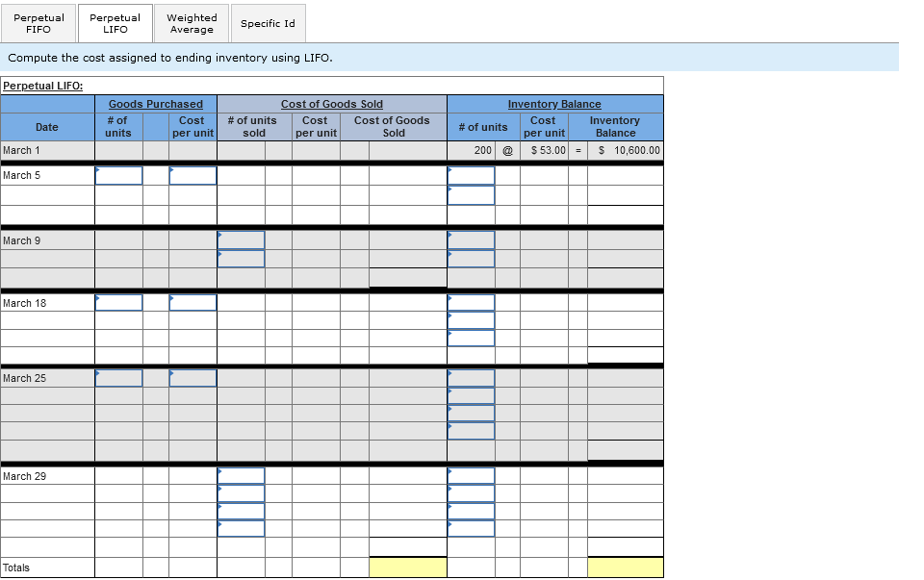924x580 pixels.
Task: Select the March 29 units sold field
Action: 242,475
